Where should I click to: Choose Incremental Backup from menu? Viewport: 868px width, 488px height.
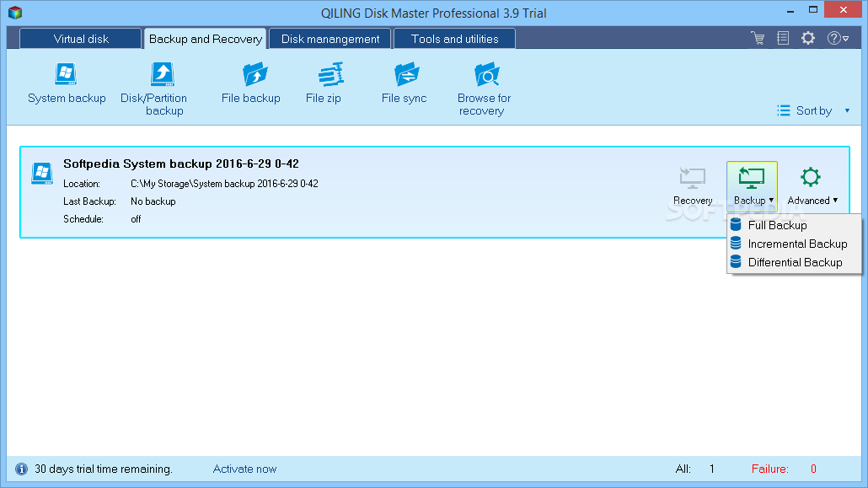click(795, 244)
